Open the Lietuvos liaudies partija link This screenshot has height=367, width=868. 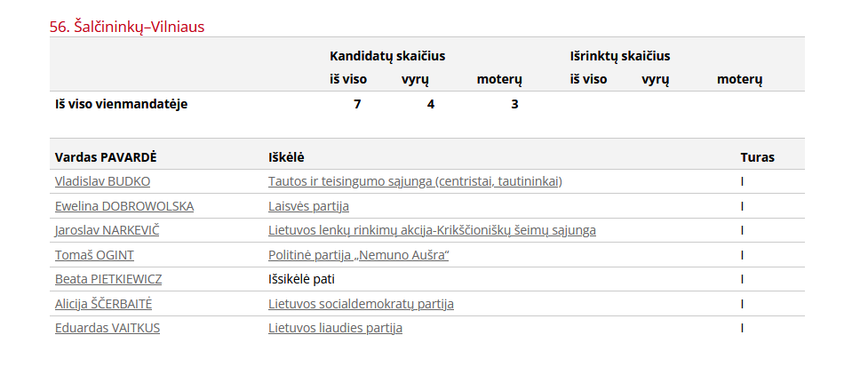[x=335, y=328]
